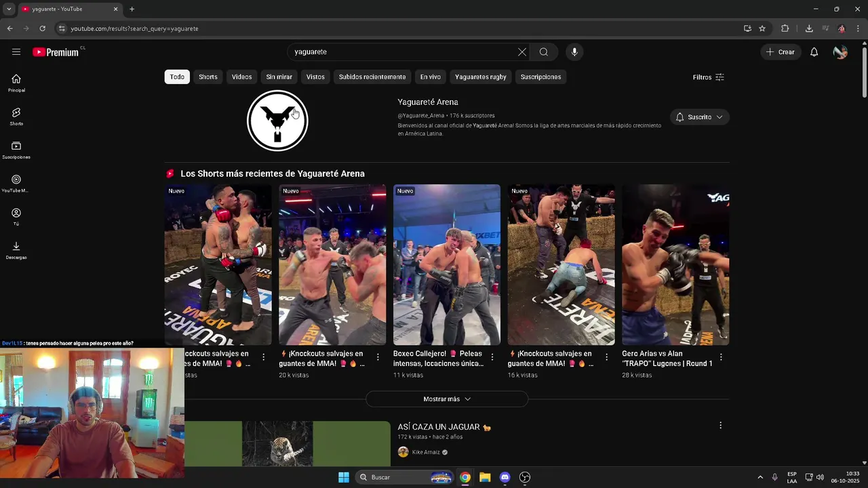Open the 20 k vistas short thumbnail

332,265
